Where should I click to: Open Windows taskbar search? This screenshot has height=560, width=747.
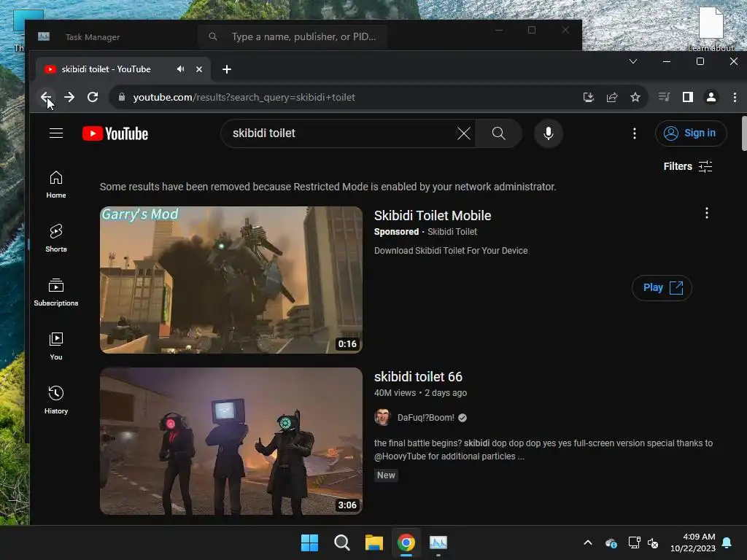click(x=341, y=542)
